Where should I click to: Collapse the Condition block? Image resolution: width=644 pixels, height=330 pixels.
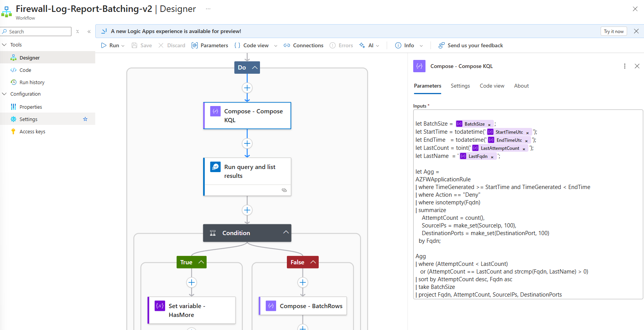[x=286, y=232]
